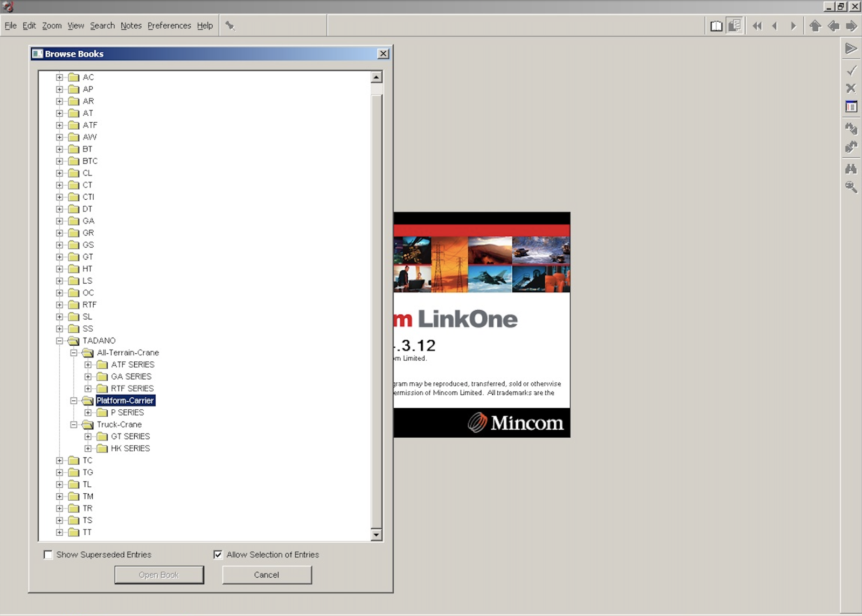Open the Edit menu
Image resolution: width=862 pixels, height=616 pixels.
tap(29, 25)
